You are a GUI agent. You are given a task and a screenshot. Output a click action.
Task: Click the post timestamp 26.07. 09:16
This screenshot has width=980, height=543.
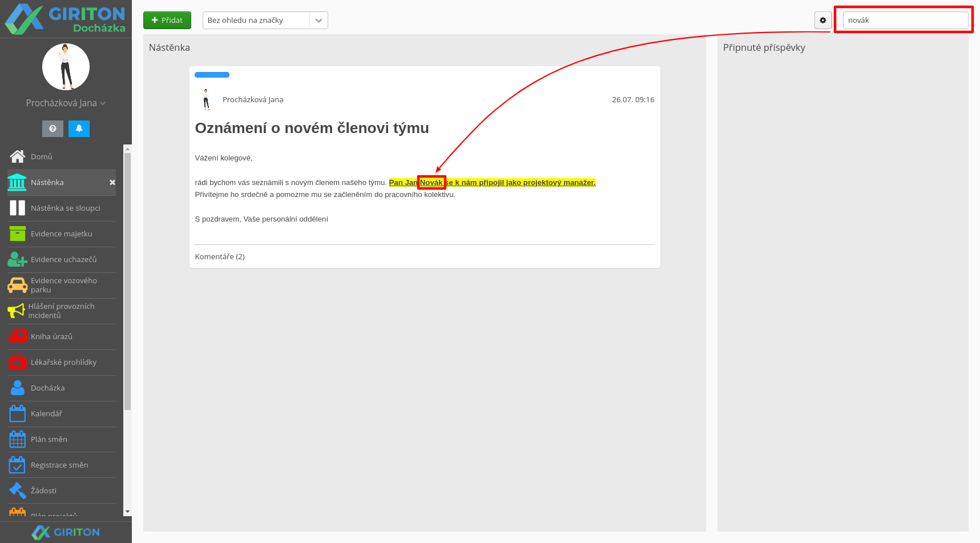[x=633, y=99]
